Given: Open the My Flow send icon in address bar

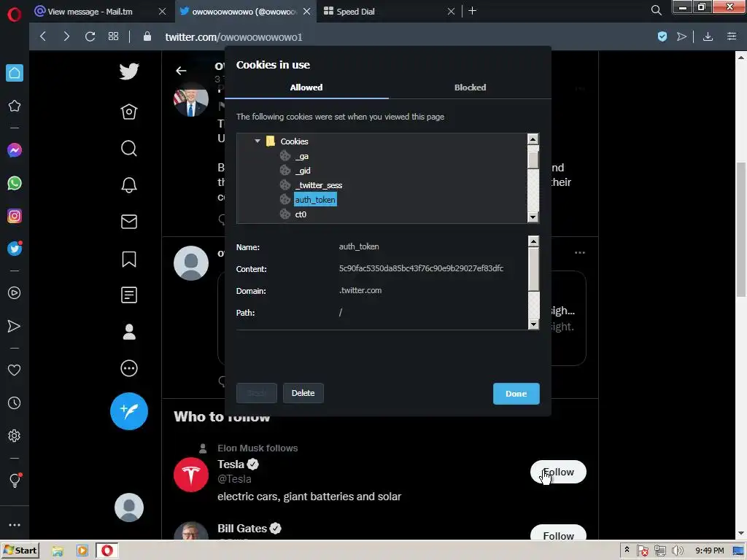Looking at the screenshot, I should pos(682,36).
